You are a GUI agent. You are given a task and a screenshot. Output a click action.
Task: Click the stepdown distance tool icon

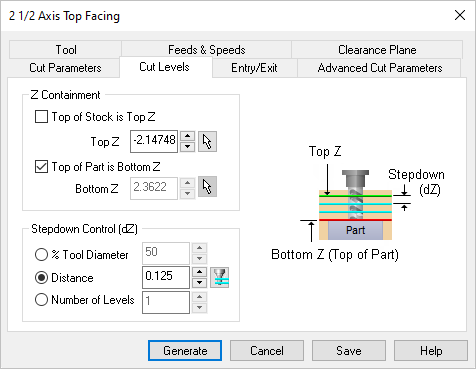click(x=220, y=277)
